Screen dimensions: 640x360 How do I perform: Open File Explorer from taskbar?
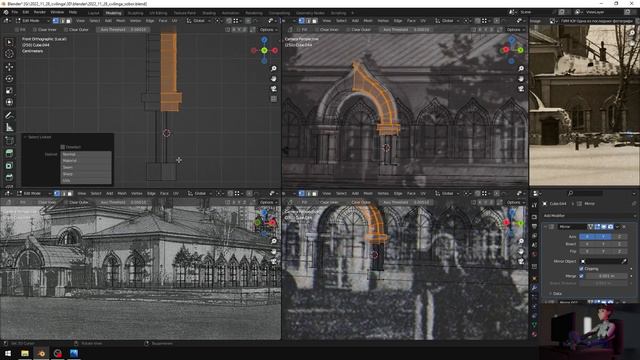point(25,353)
